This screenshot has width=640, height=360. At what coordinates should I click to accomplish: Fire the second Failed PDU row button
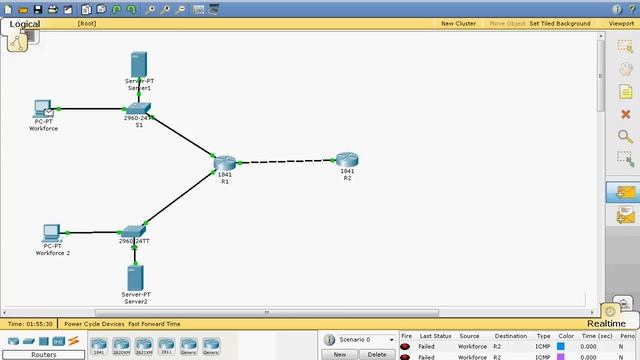pos(405,357)
